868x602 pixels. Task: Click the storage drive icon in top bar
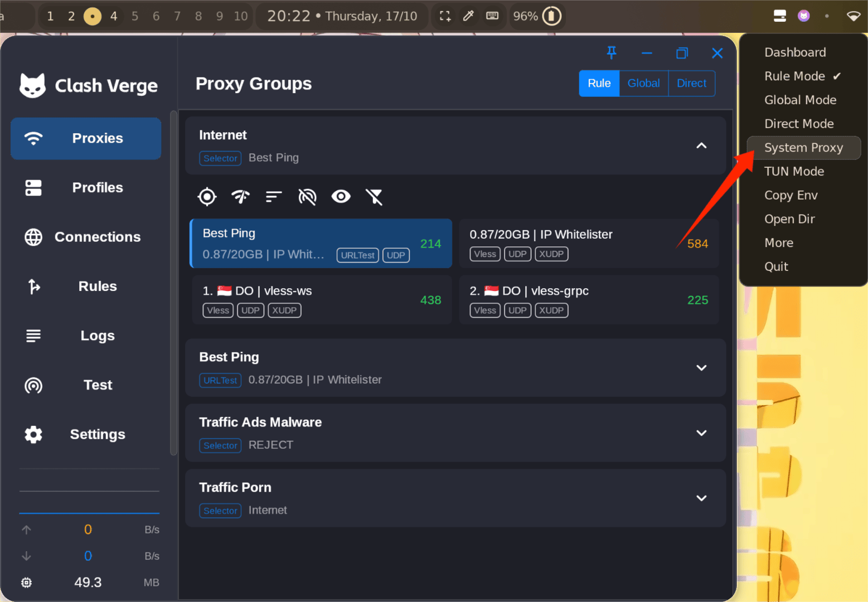[780, 16]
